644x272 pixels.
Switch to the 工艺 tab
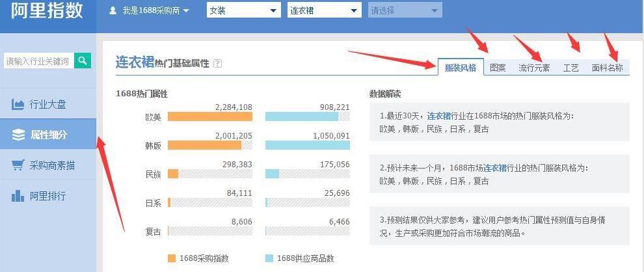pyautogui.click(x=571, y=68)
